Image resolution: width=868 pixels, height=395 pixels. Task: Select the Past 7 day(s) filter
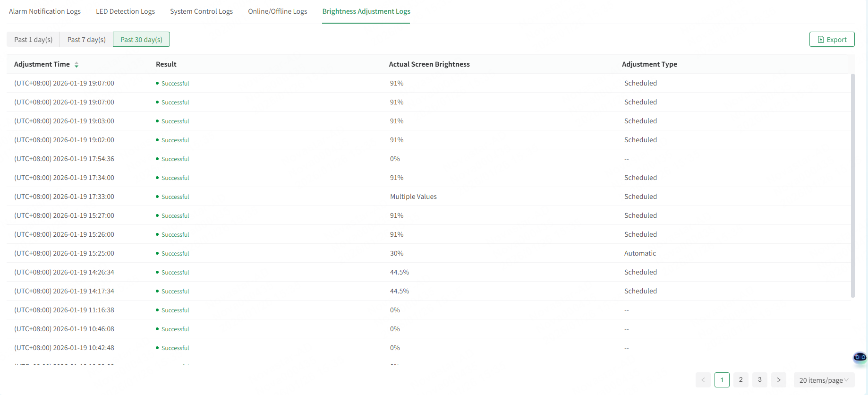[86, 40]
